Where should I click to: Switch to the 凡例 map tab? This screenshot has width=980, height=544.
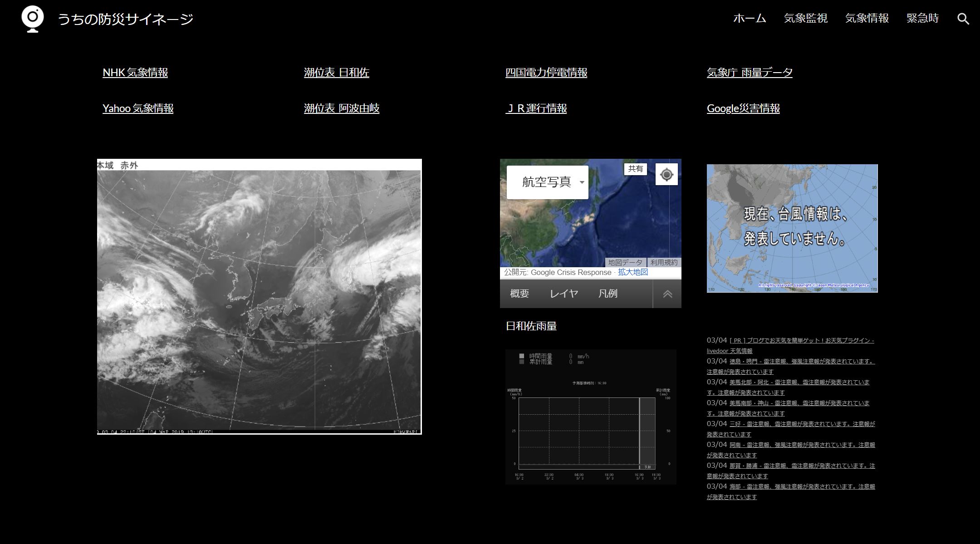pyautogui.click(x=608, y=294)
